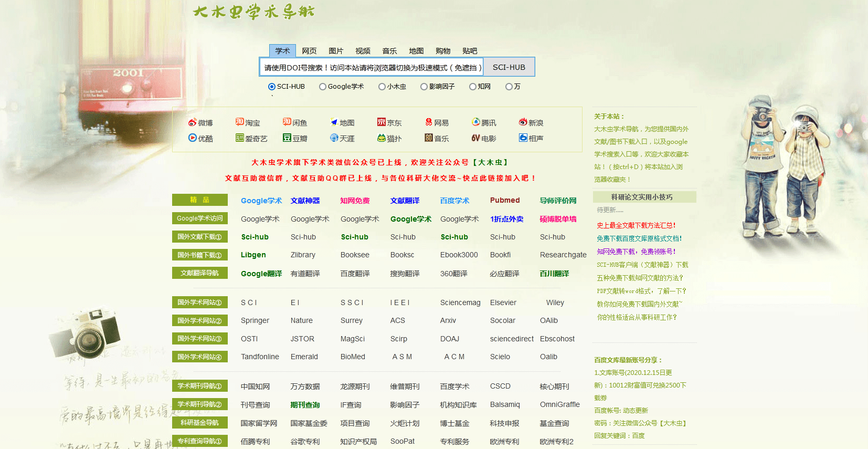868x449 pixels.
Task: Click the 百川翻译 link
Action: [555, 274]
